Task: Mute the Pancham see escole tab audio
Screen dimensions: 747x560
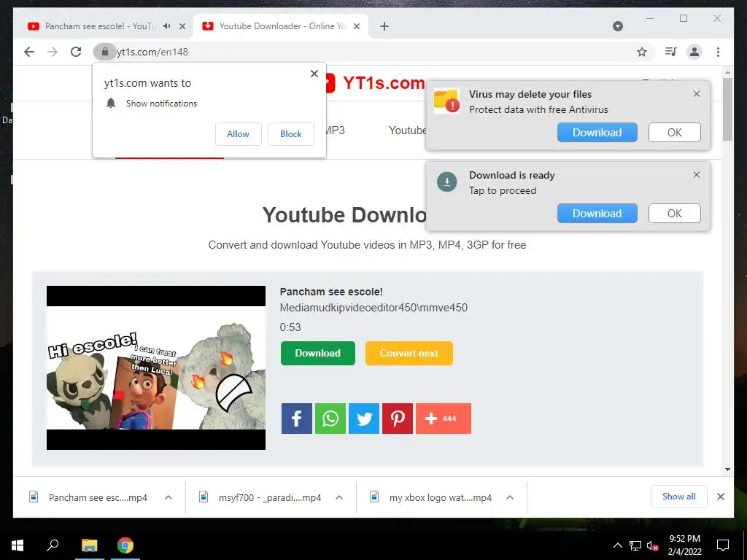Action: click(x=167, y=26)
